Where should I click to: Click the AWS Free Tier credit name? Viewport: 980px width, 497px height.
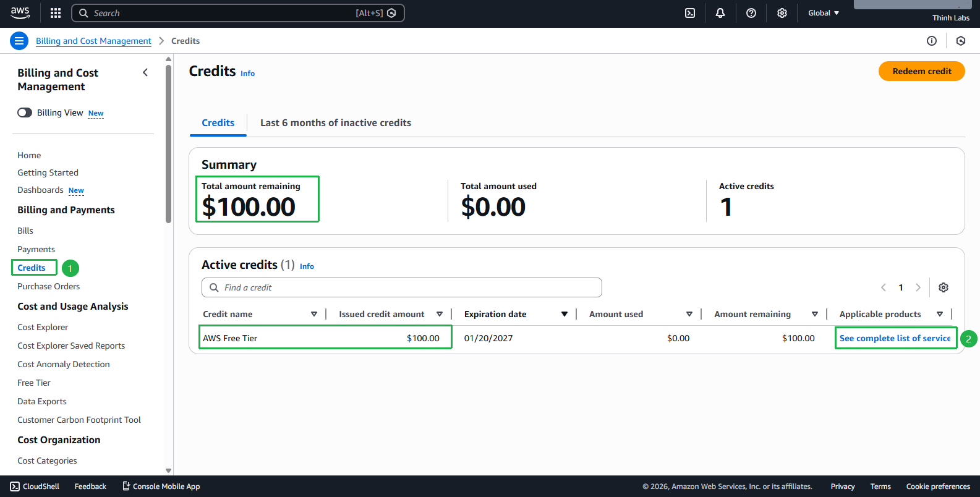point(230,338)
